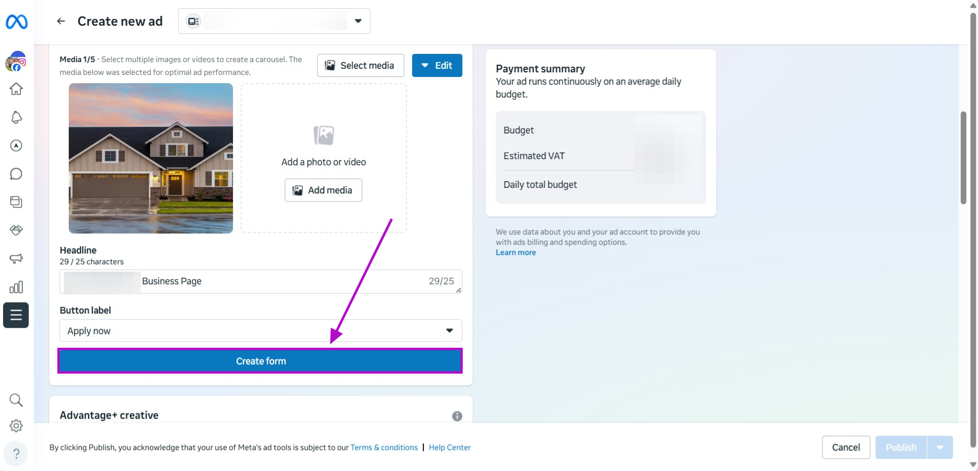This screenshot has width=980, height=471.
Task: Open the Learn more link
Action: click(x=516, y=252)
